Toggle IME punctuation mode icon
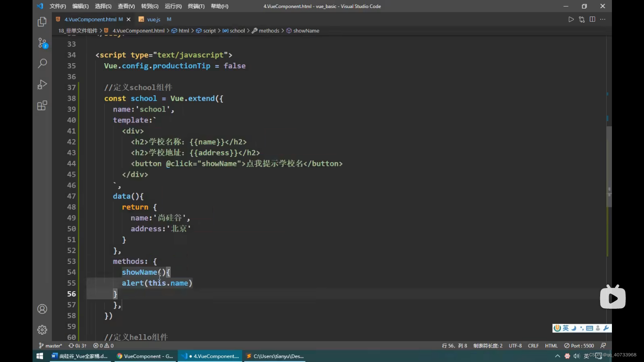 click(582, 328)
